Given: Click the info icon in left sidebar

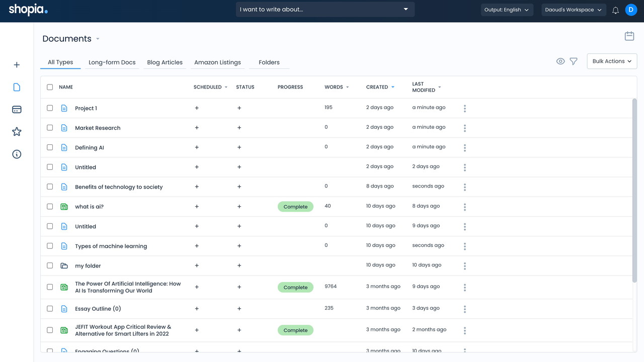Looking at the screenshot, I should coord(17,154).
